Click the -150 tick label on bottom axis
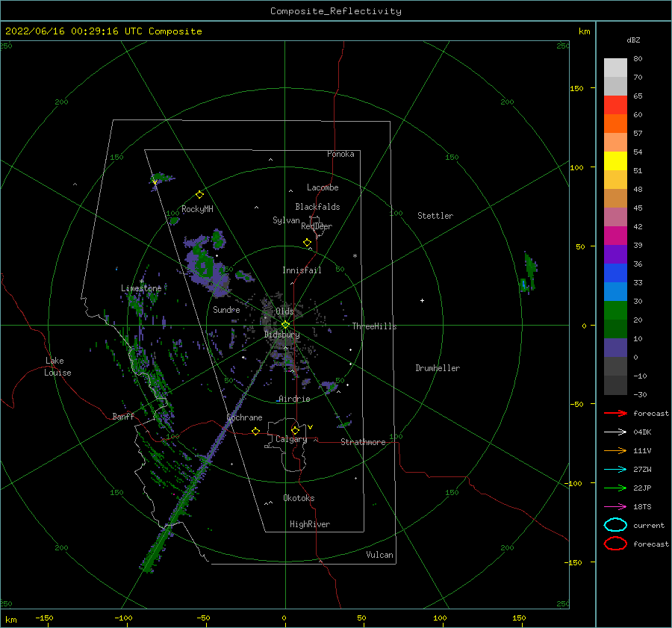This screenshot has height=628, width=672. (44, 618)
